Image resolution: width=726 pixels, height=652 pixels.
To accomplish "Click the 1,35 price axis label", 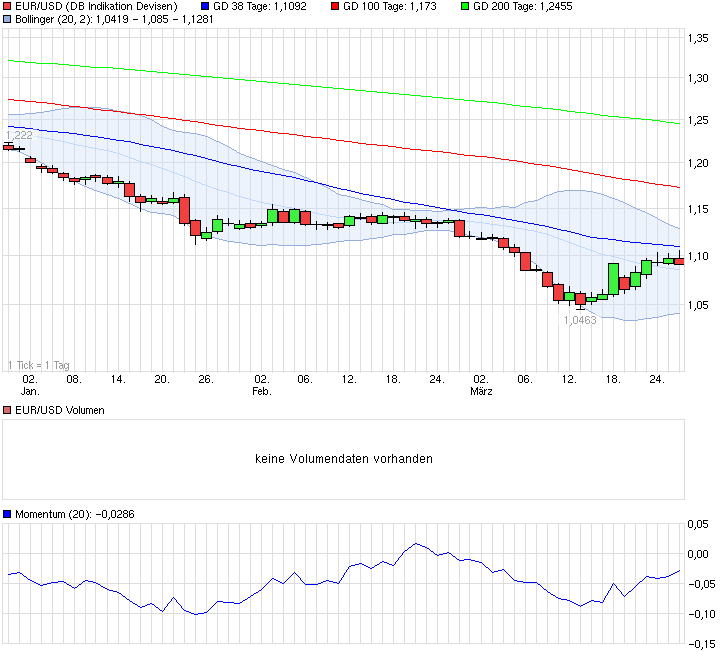I will click(698, 38).
